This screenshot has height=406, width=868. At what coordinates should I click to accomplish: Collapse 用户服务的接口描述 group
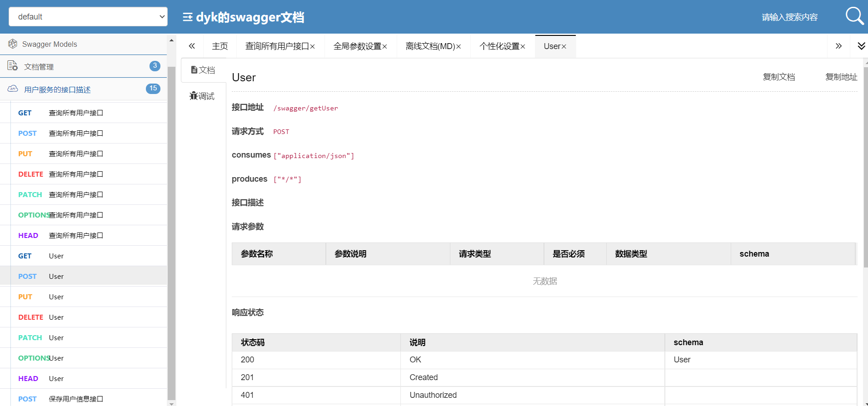click(84, 89)
